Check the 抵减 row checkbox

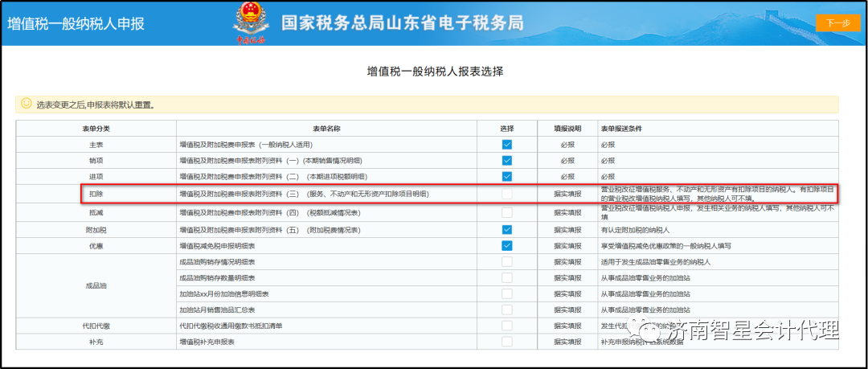click(x=507, y=212)
